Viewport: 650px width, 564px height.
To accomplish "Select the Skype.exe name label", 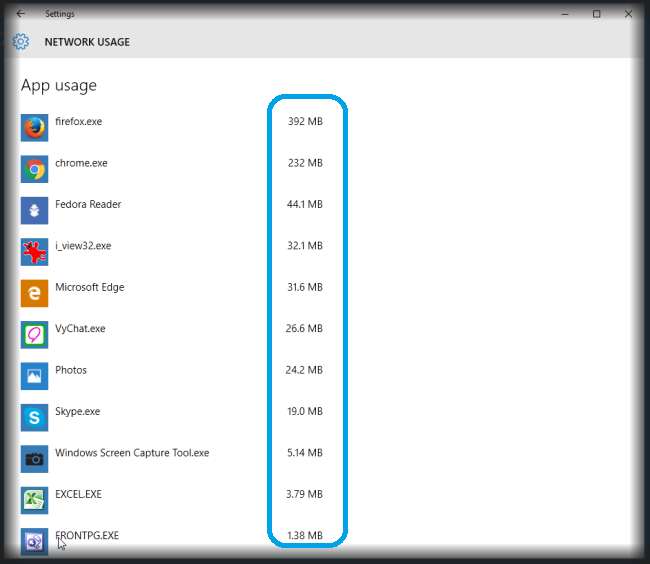I will 78,412.
